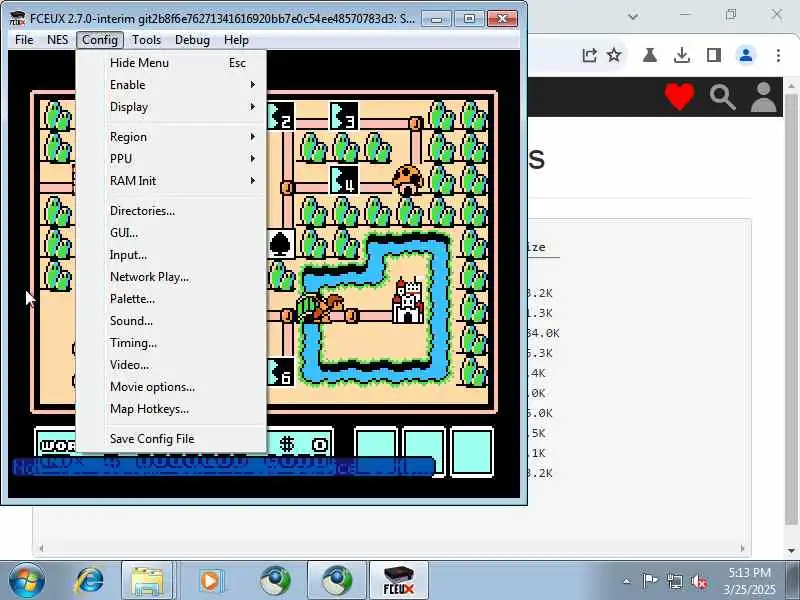Choose Hide Menu entry
This screenshot has height=600, width=800.
[x=171, y=63]
